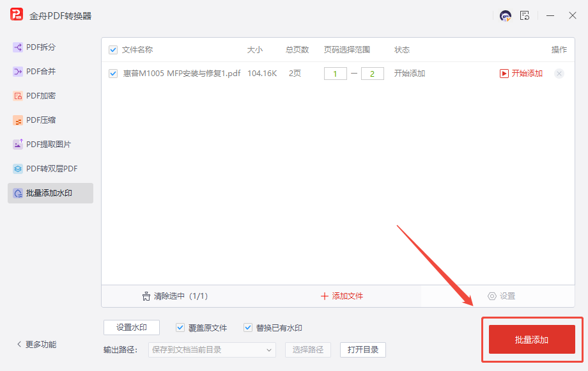This screenshot has width=588, height=371.
Task: Click the file size 104.16K cell
Action: pyautogui.click(x=262, y=74)
